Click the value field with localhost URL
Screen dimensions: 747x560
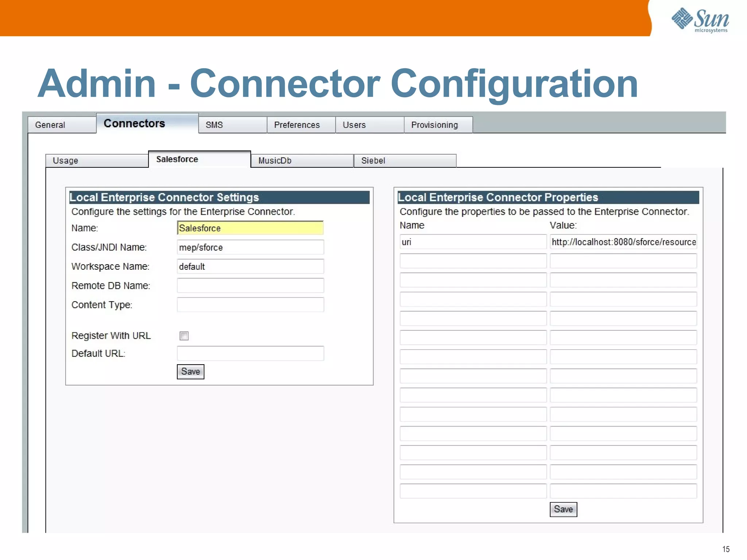[623, 242]
